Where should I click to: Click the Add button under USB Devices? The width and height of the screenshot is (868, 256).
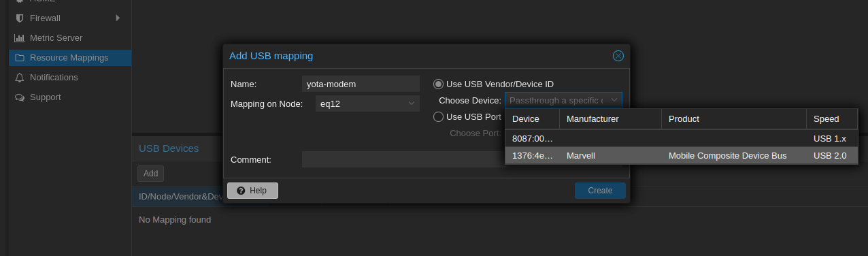(x=151, y=174)
